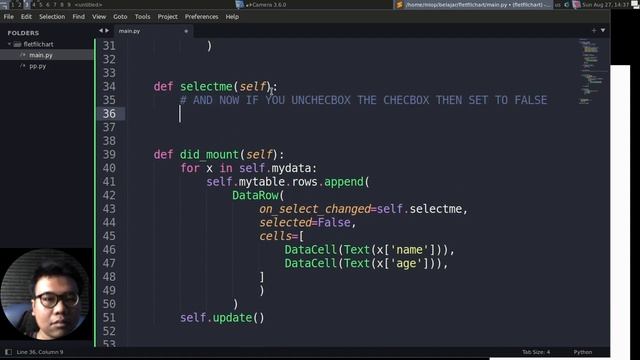Click the Sublime Text taskbar entry
Image resolution: width=640 pixels, height=360 pixels.
point(473,5)
